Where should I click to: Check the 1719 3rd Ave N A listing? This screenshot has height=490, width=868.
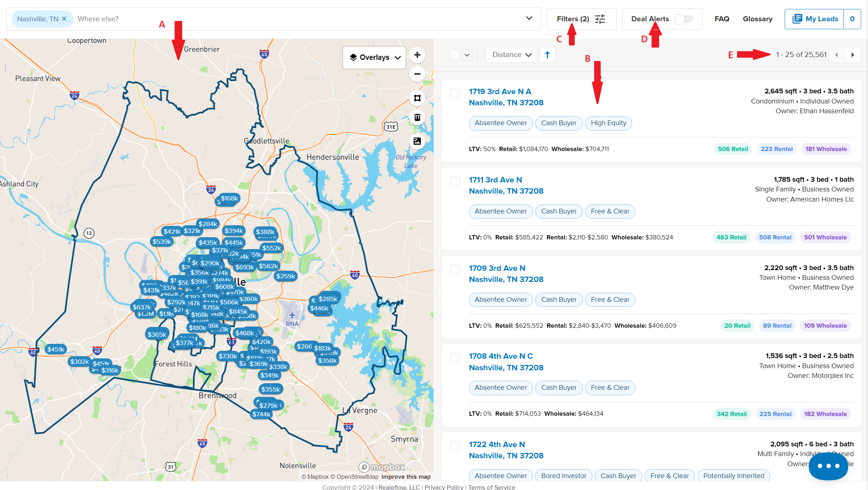pyautogui.click(x=455, y=93)
